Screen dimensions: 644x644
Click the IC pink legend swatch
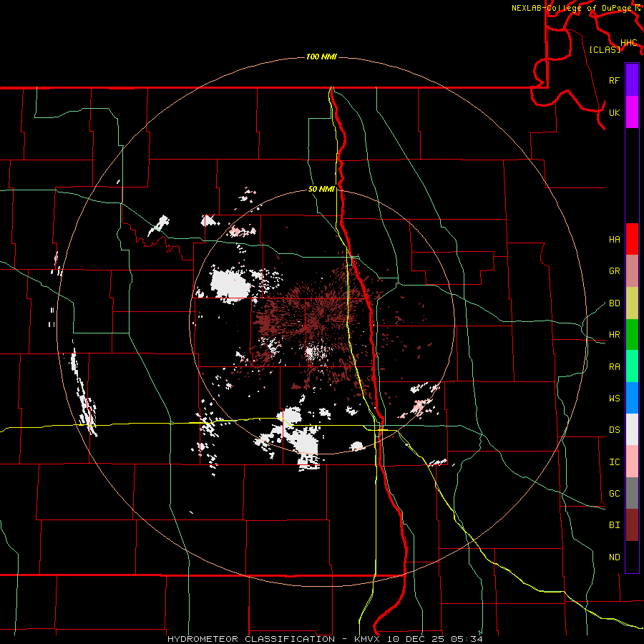[x=632, y=462]
